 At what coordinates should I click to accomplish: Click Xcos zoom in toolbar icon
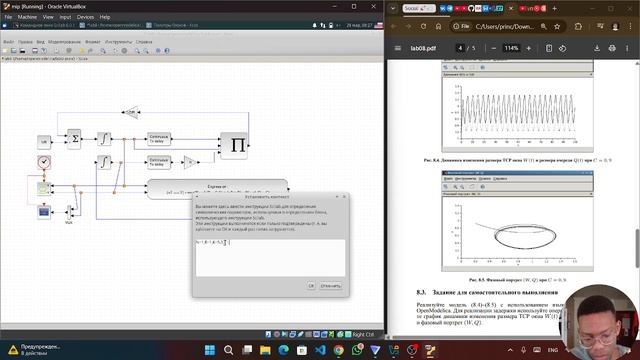137,51
